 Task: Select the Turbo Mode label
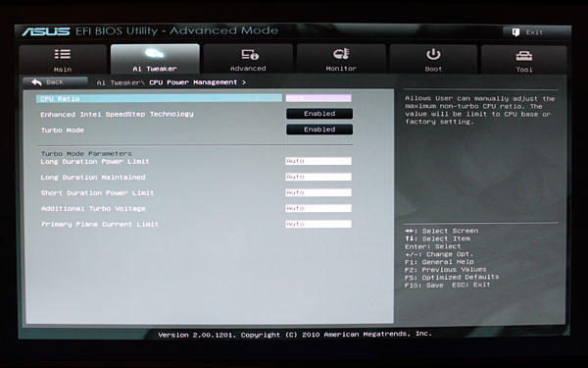63,130
